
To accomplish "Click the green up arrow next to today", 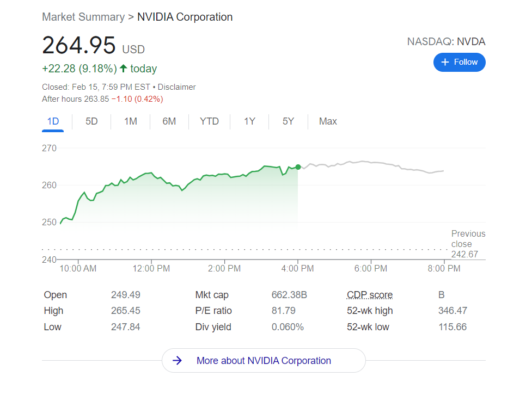I will point(124,69).
